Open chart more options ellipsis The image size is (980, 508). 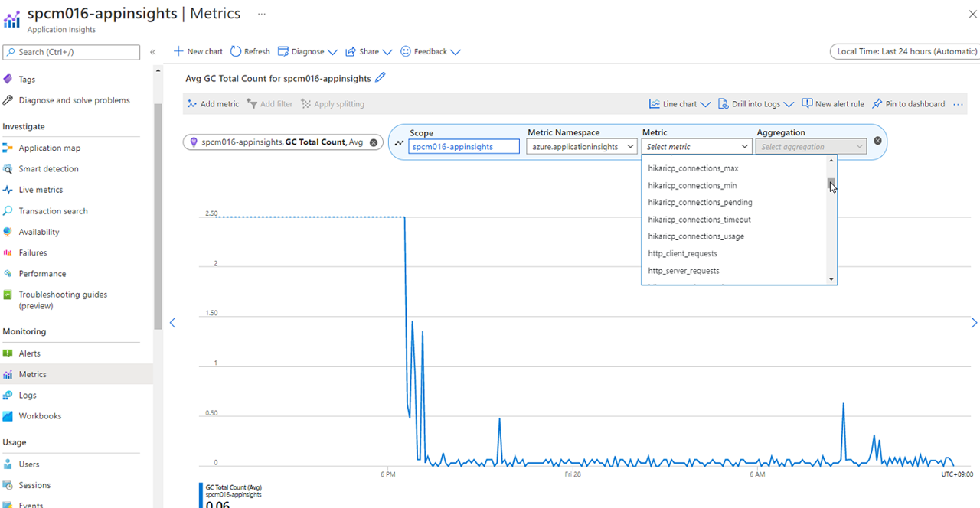tap(958, 104)
